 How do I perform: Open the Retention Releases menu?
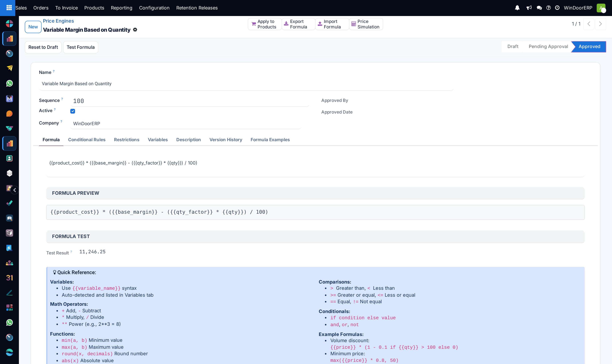tap(197, 8)
